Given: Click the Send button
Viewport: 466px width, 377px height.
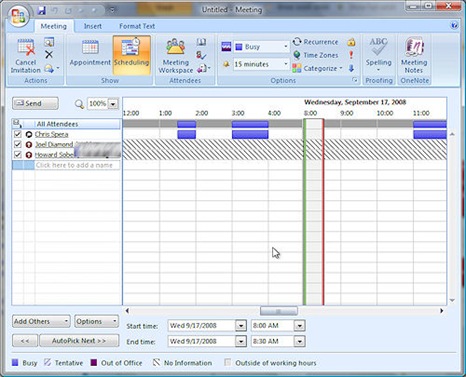Looking at the screenshot, I should (35, 103).
